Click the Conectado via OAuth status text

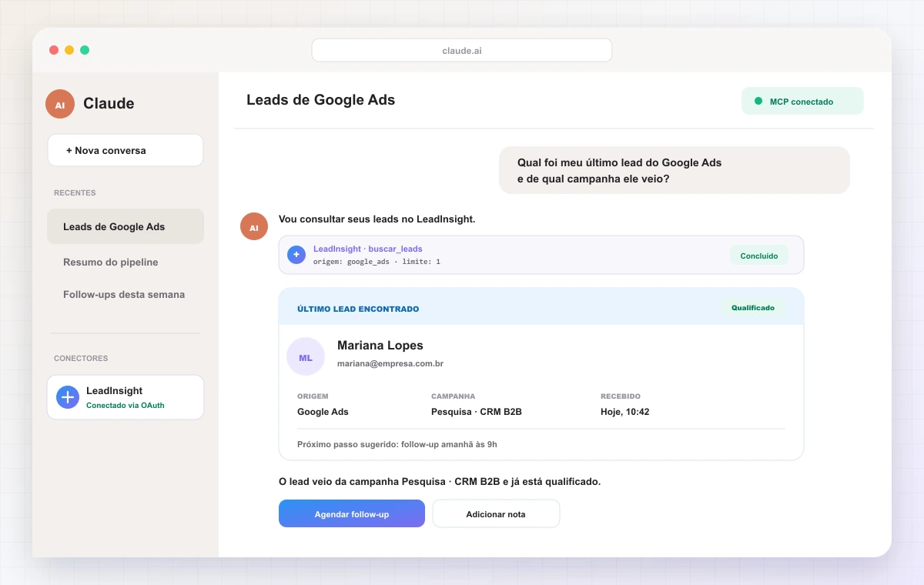pos(126,405)
